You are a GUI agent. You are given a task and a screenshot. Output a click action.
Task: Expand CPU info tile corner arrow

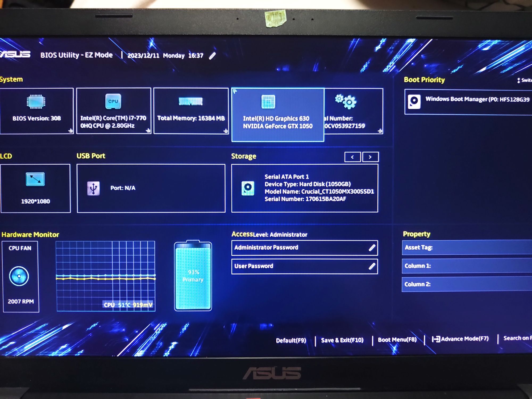pyautogui.click(x=148, y=131)
